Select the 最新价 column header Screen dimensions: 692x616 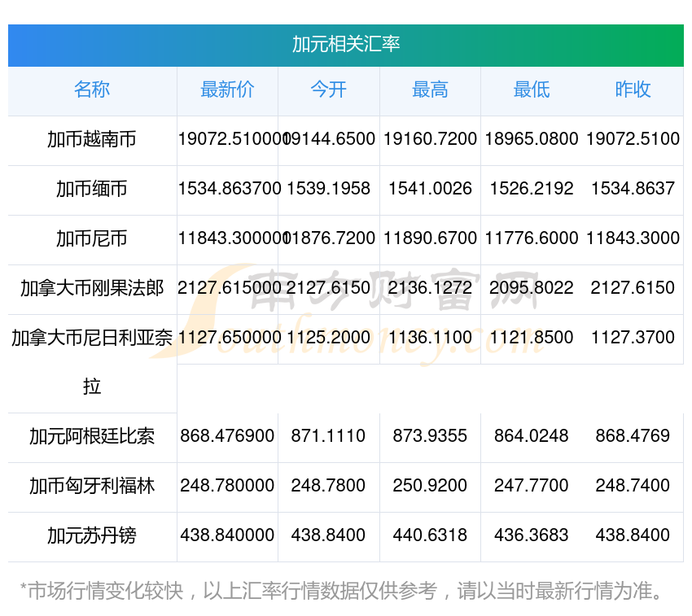pyautogui.click(x=227, y=90)
